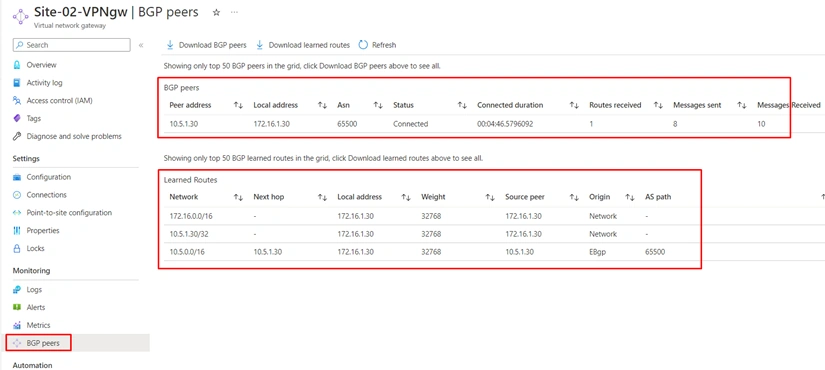
Task: Open Point-to-site configuration page
Action: click(69, 213)
